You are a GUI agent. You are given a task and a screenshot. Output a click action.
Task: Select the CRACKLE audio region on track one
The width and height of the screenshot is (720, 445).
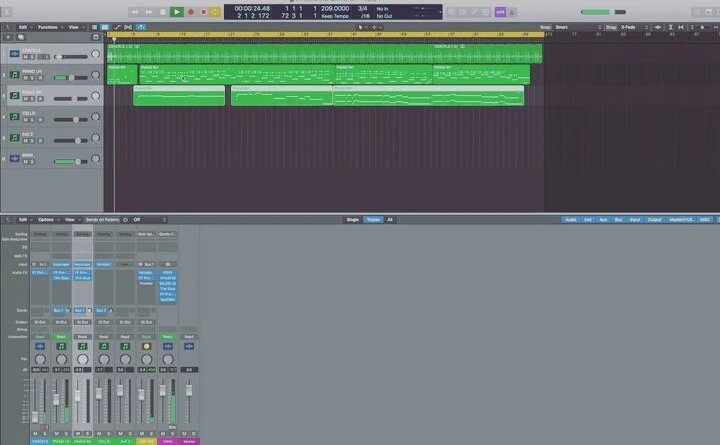pyautogui.click(x=271, y=54)
